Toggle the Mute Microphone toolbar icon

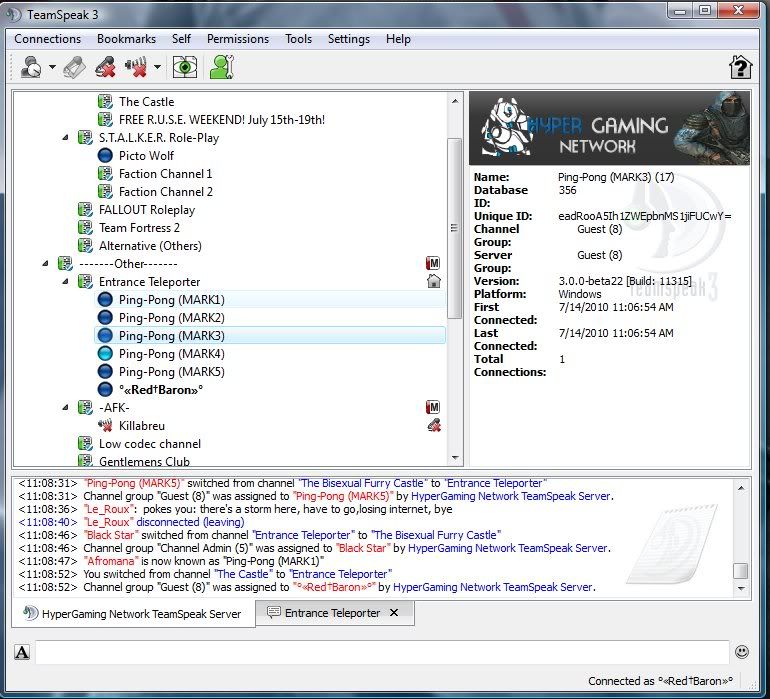pyautogui.click(x=105, y=67)
